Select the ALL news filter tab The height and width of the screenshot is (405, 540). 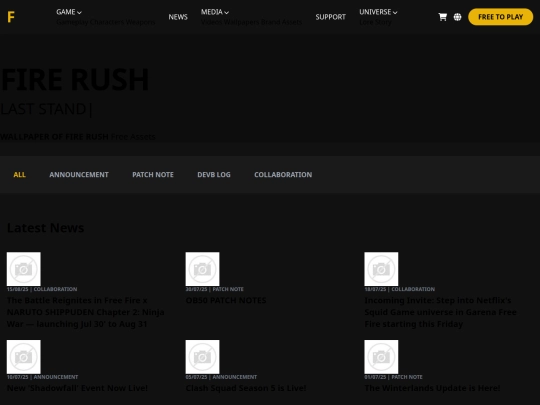coord(19,175)
